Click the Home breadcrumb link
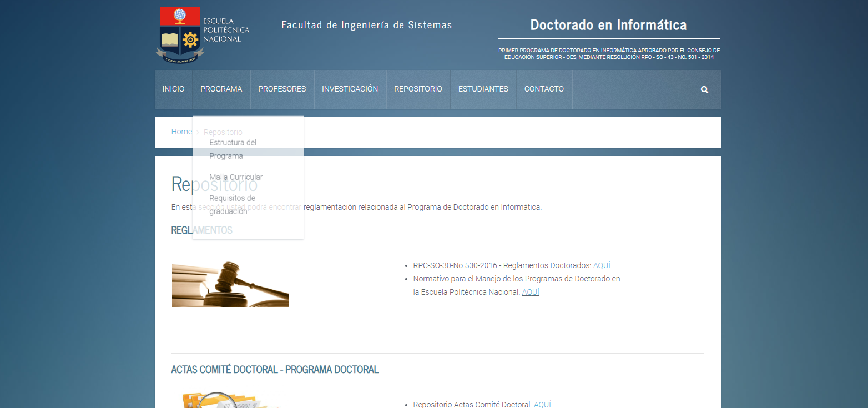 (181, 132)
